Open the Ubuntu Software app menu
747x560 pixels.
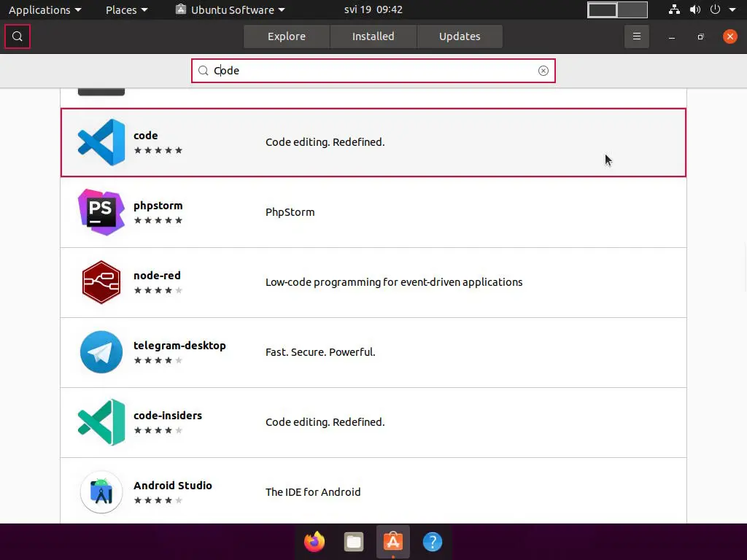231,10
